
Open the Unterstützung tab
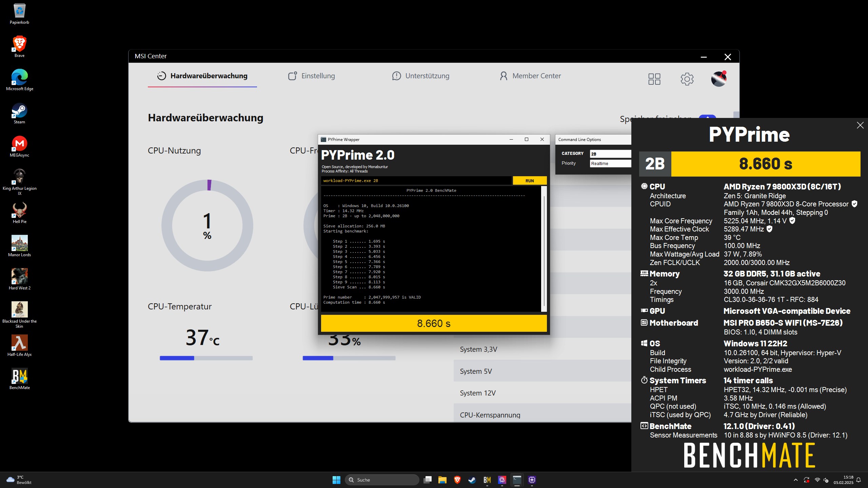pos(420,76)
